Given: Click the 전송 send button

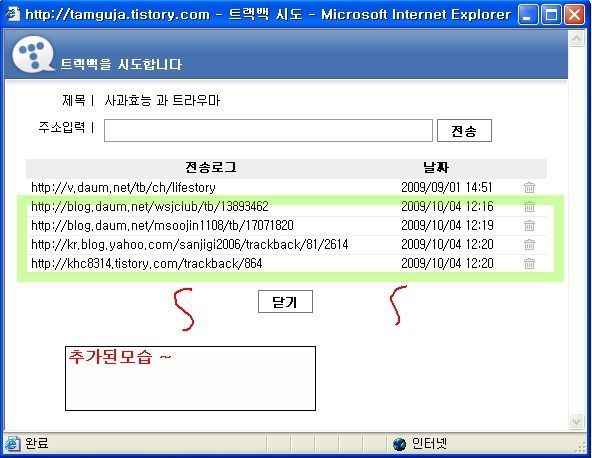Looking at the screenshot, I should [464, 131].
